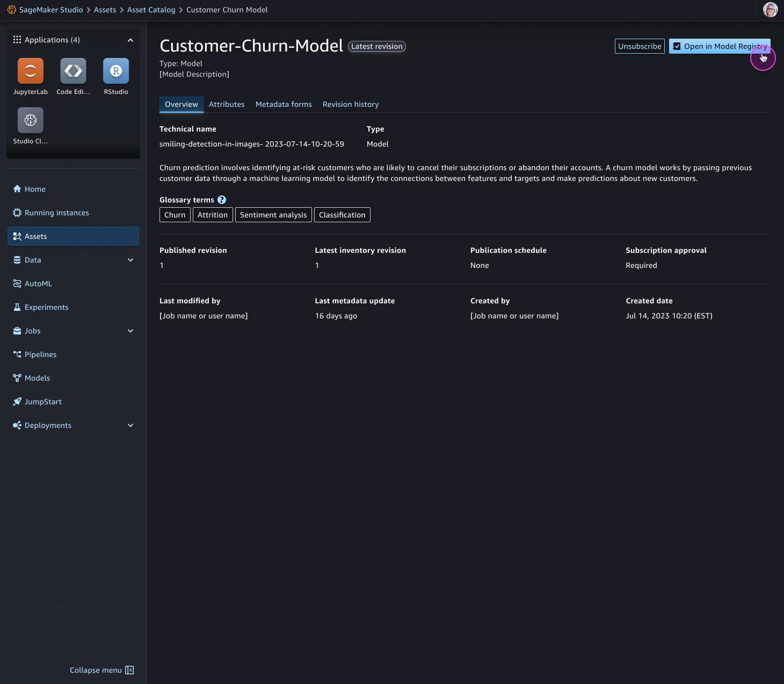Click the technical name 'smiling-detection-in-images- 2023-07-14-10-20-59'

[x=252, y=144]
